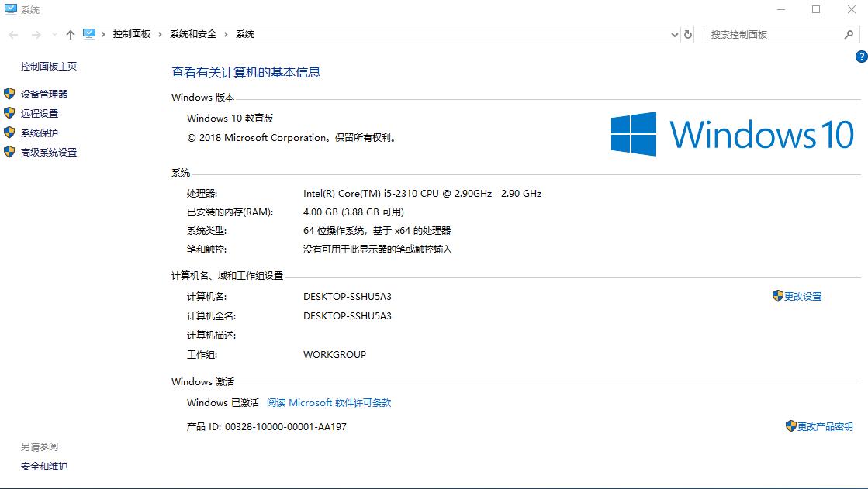
Task: Click the 计算机全名 value DESKTOP-SSHU5A3
Action: point(347,316)
